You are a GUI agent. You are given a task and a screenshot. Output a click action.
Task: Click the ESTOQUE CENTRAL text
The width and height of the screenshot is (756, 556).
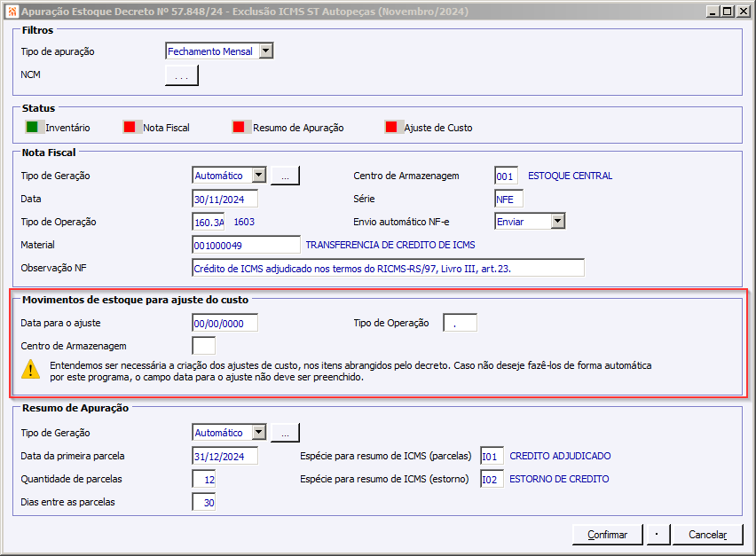570,176
